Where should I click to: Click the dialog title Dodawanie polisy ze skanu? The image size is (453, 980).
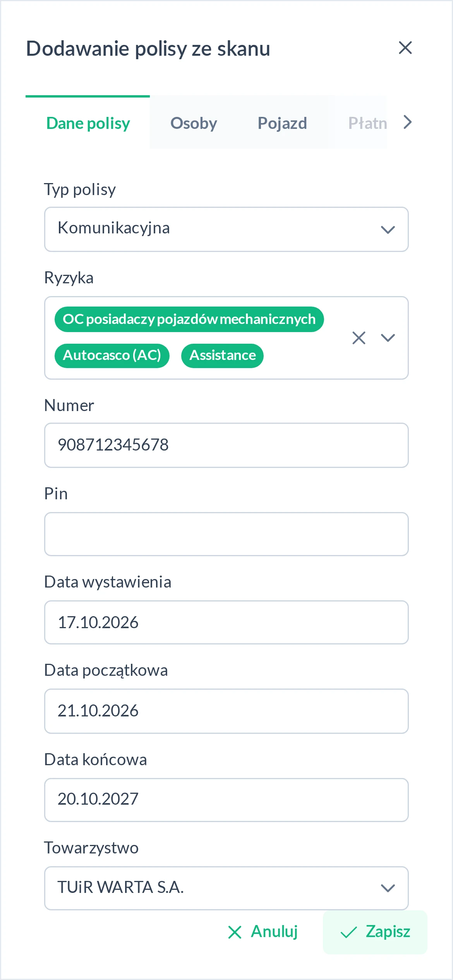coord(148,49)
